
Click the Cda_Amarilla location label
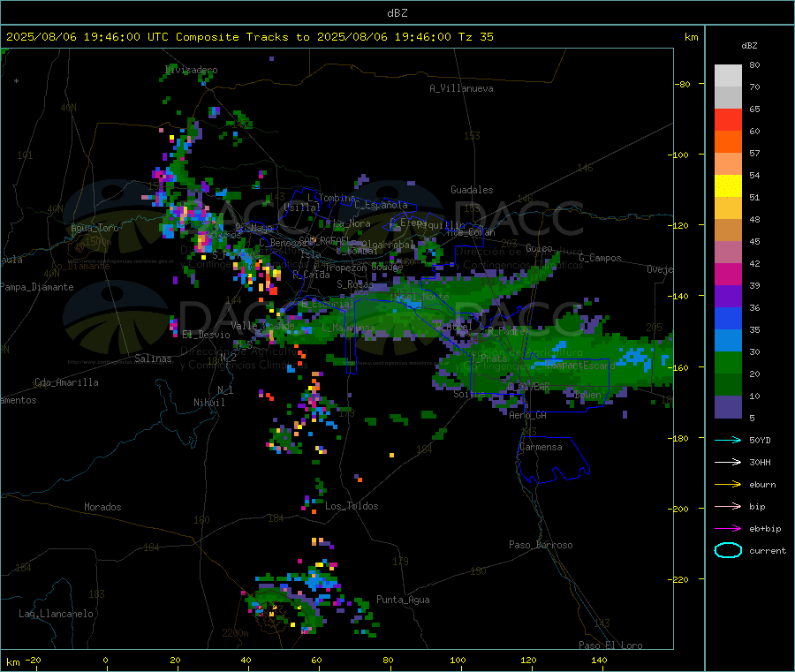click(66, 382)
